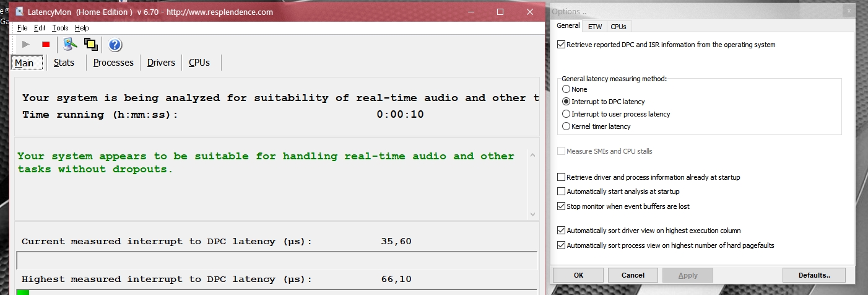This screenshot has height=295, width=868.
Task: Open the Tools menu
Action: point(60,28)
